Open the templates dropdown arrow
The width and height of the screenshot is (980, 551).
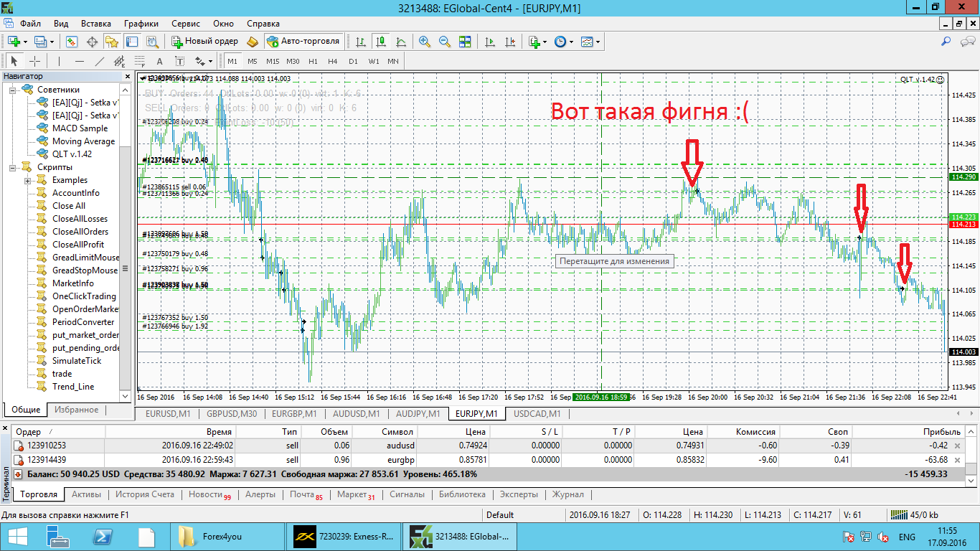598,42
